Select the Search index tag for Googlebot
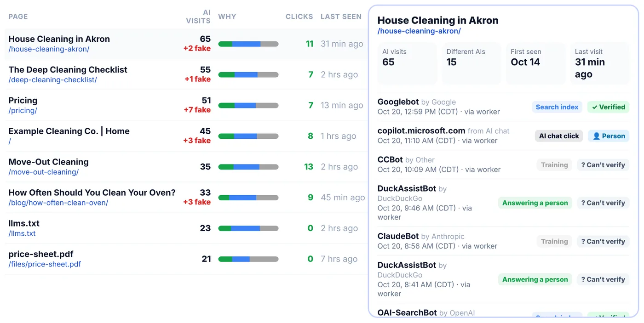Viewport: 644px width, 323px height. pos(557,107)
